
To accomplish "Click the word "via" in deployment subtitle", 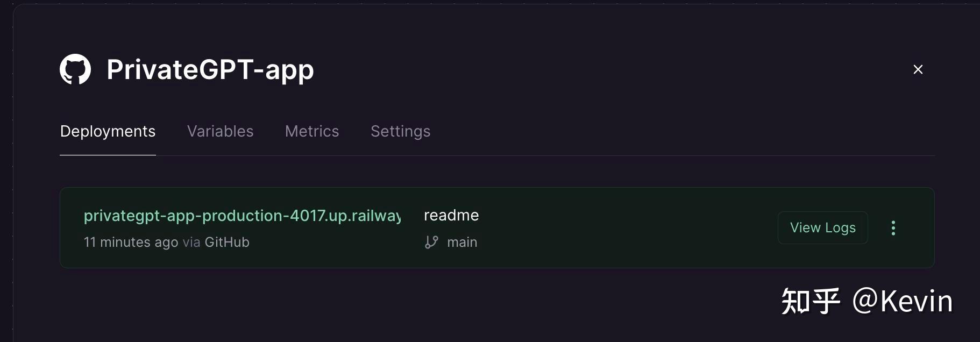I will point(191,242).
